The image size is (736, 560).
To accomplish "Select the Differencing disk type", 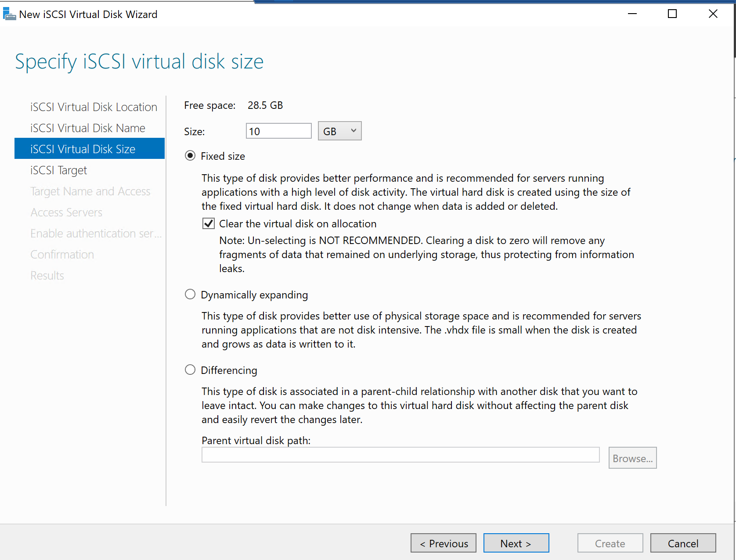I will click(x=190, y=370).
